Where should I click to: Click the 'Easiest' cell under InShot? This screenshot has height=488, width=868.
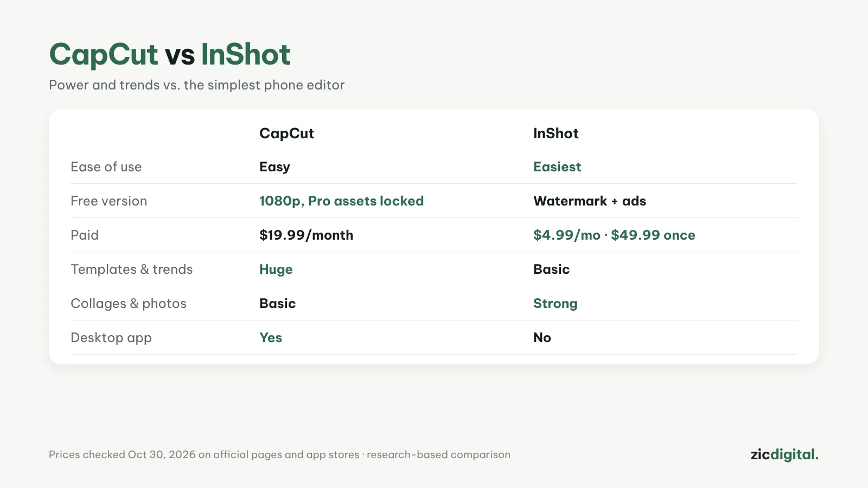[x=557, y=167]
